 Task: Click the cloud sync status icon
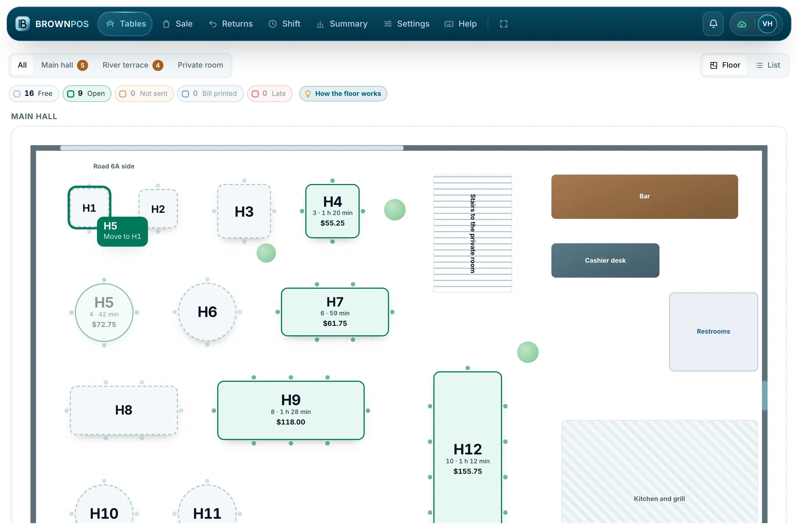[x=742, y=24]
